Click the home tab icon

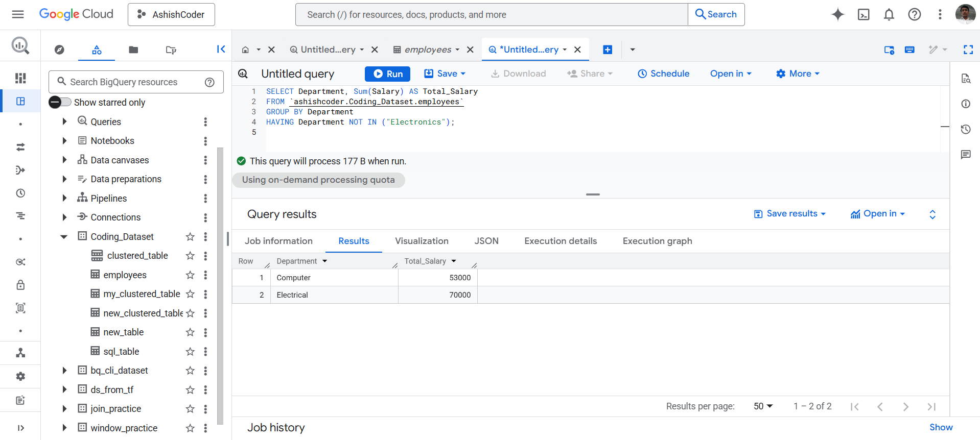(x=245, y=50)
